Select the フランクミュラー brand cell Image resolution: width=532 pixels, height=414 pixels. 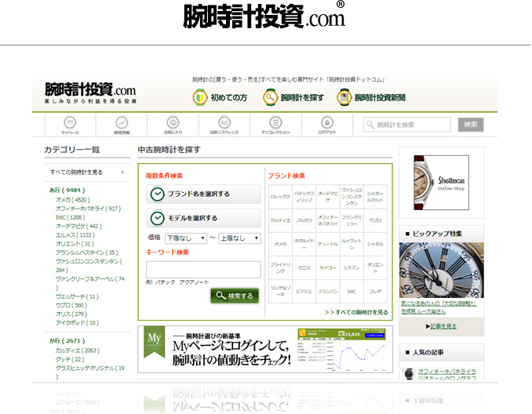tap(352, 220)
